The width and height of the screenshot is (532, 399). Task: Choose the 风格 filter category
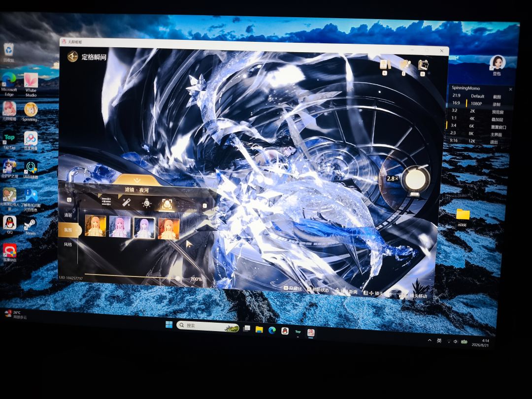[x=68, y=244]
